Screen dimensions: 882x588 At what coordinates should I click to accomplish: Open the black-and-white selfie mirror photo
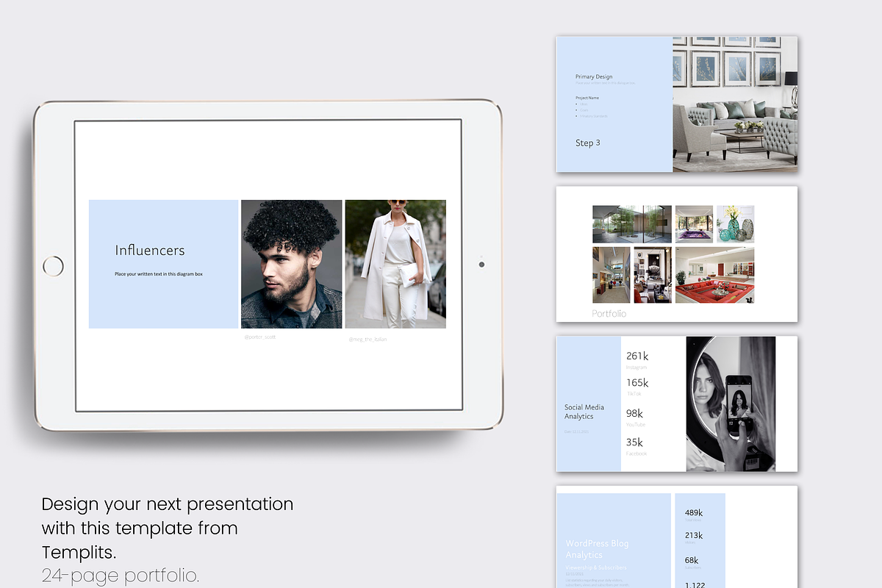731,404
